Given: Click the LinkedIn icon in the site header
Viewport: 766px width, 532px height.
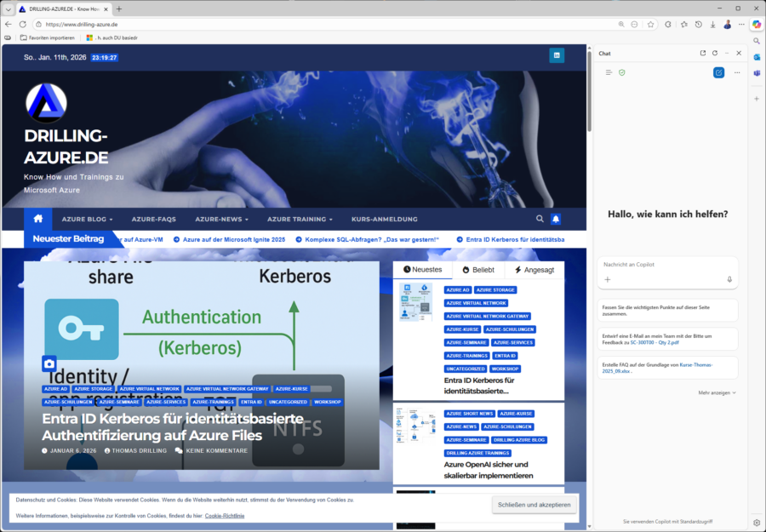Looking at the screenshot, I should [x=557, y=56].
